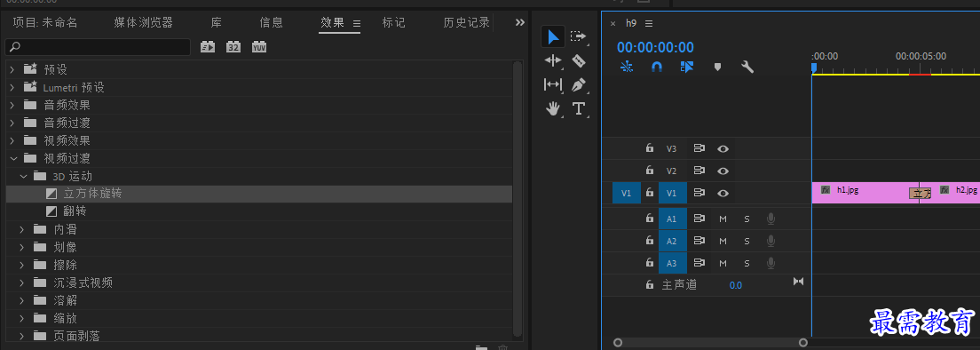Toggle lock on track V2
980x350 pixels.
click(x=650, y=170)
